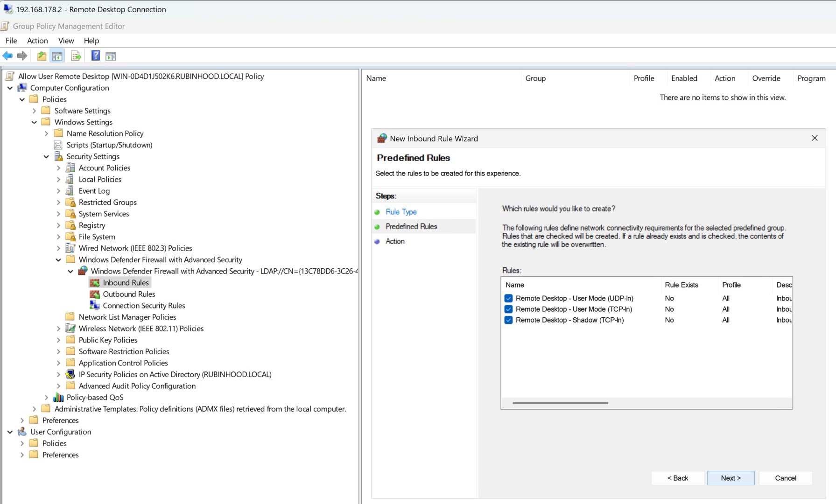836x504 pixels.
Task: Click the Wireless Network Policies icon
Action: click(70, 329)
